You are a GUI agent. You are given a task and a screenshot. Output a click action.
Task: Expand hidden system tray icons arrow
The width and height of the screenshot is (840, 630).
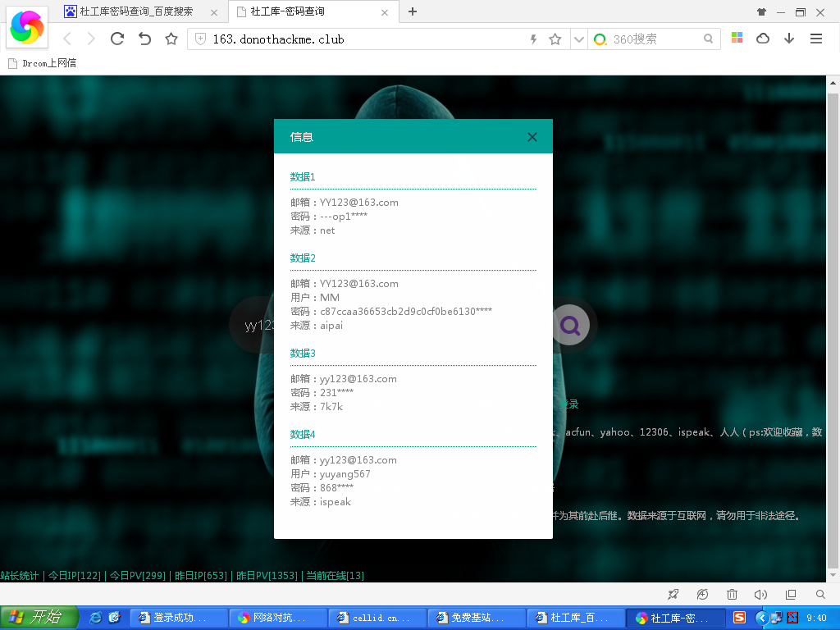(761, 618)
